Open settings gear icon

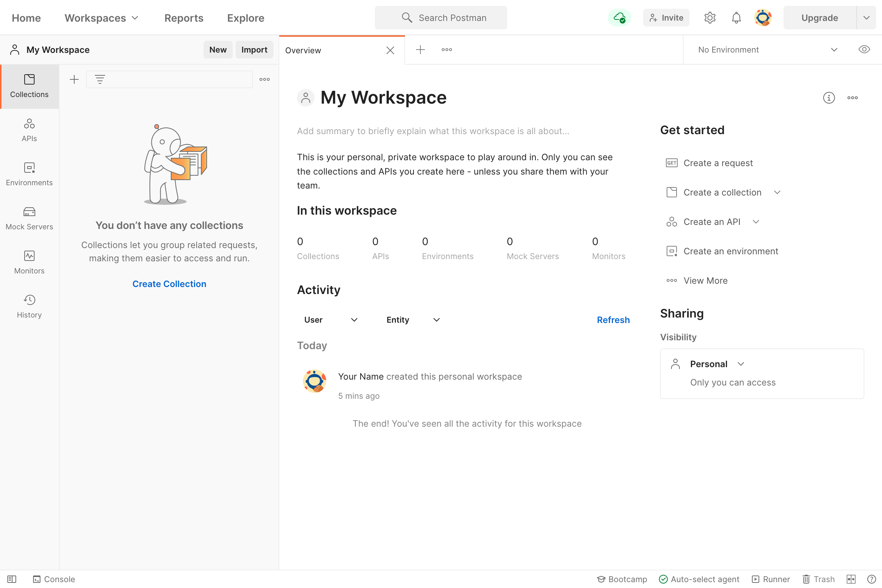[710, 18]
